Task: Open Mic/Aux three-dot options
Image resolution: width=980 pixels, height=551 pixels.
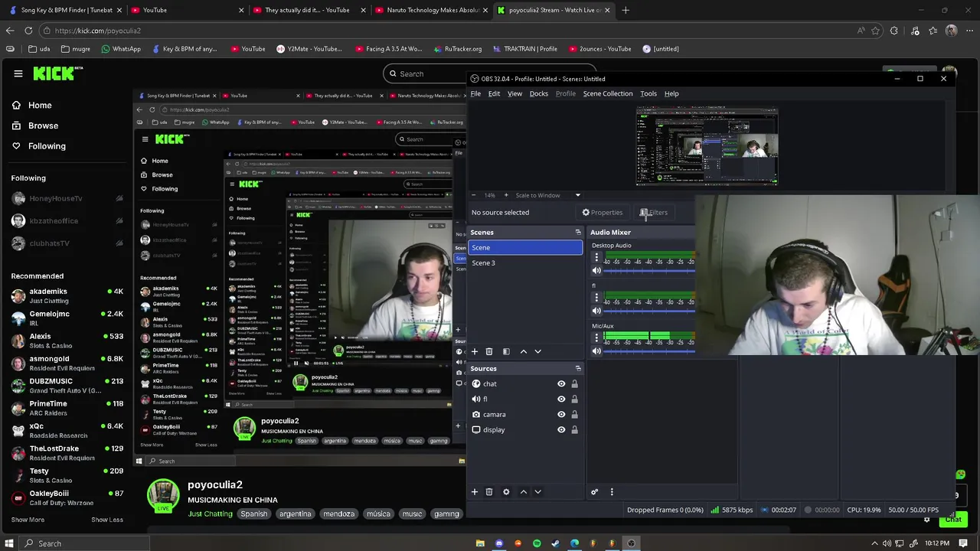Action: tap(596, 337)
